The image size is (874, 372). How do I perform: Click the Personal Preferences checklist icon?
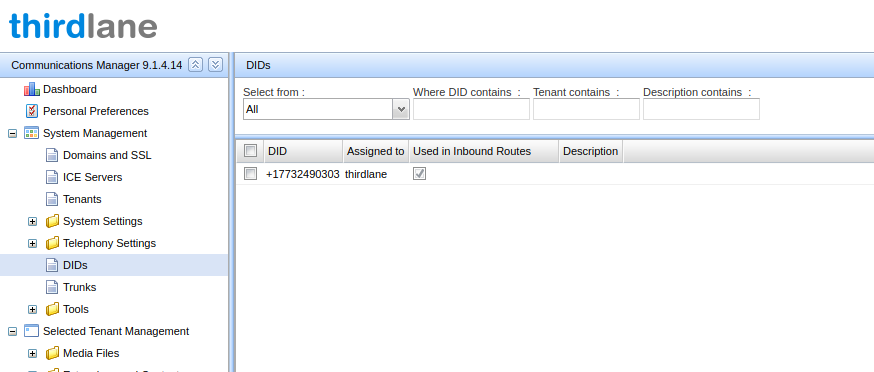(x=32, y=111)
